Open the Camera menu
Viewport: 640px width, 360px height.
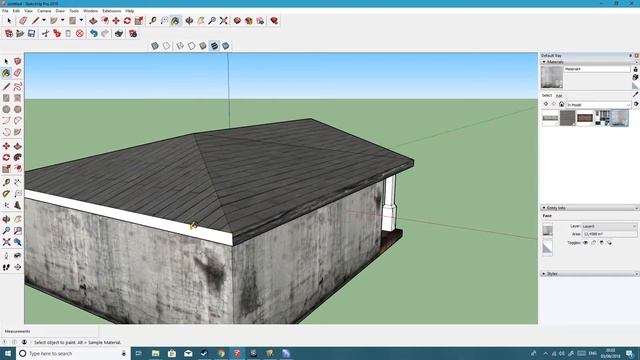tap(44, 11)
